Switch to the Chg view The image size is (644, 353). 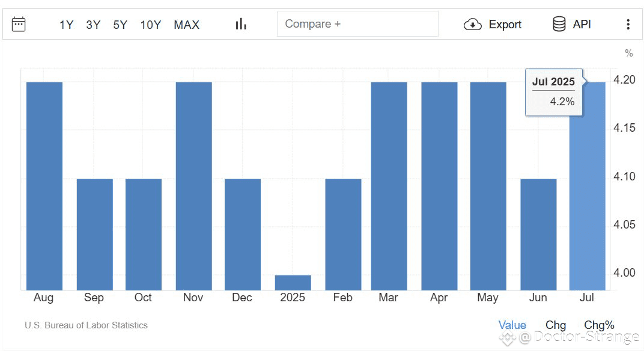(x=556, y=325)
